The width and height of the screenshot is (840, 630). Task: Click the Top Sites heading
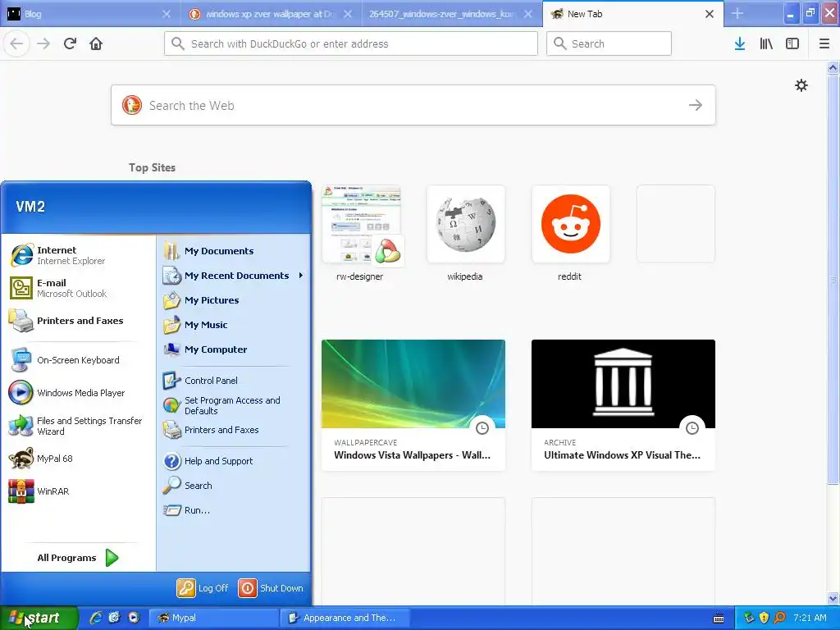[152, 167]
